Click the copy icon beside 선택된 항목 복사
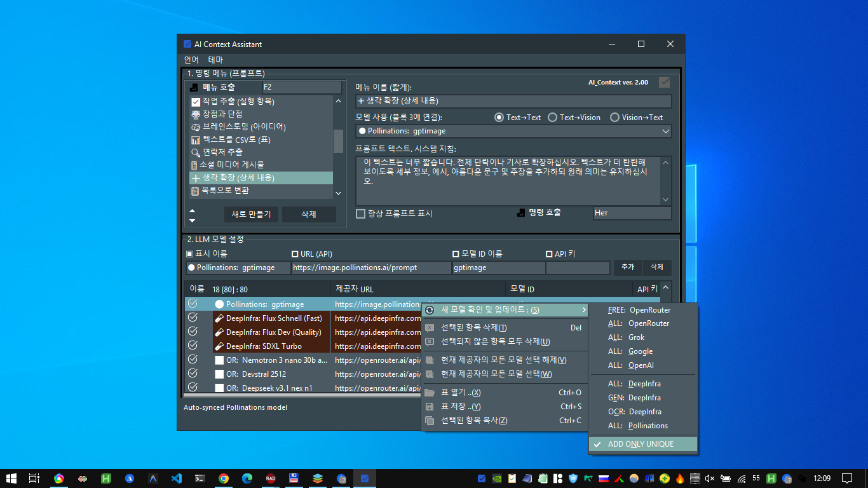 click(x=430, y=421)
